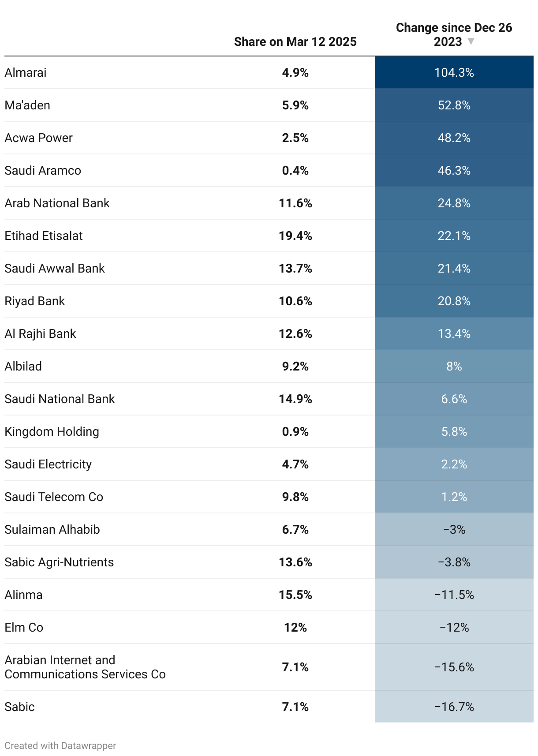Select the Arab National Bank row
The image size is (538, 756).
click(x=269, y=203)
